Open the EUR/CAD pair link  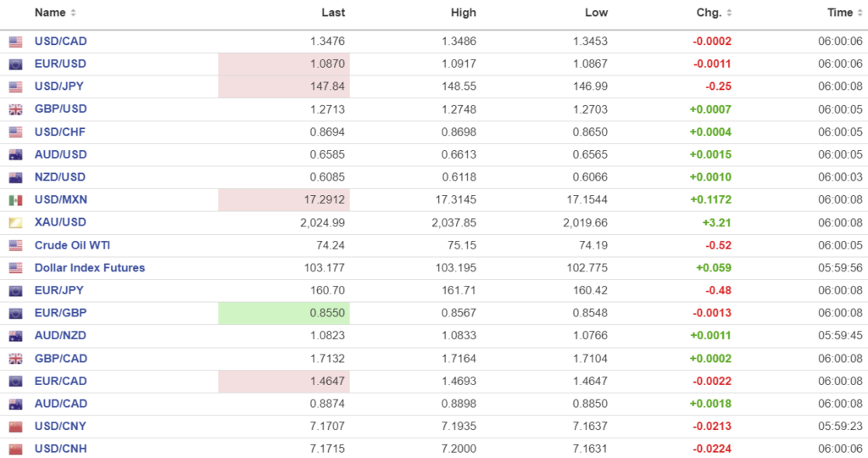[60, 381]
